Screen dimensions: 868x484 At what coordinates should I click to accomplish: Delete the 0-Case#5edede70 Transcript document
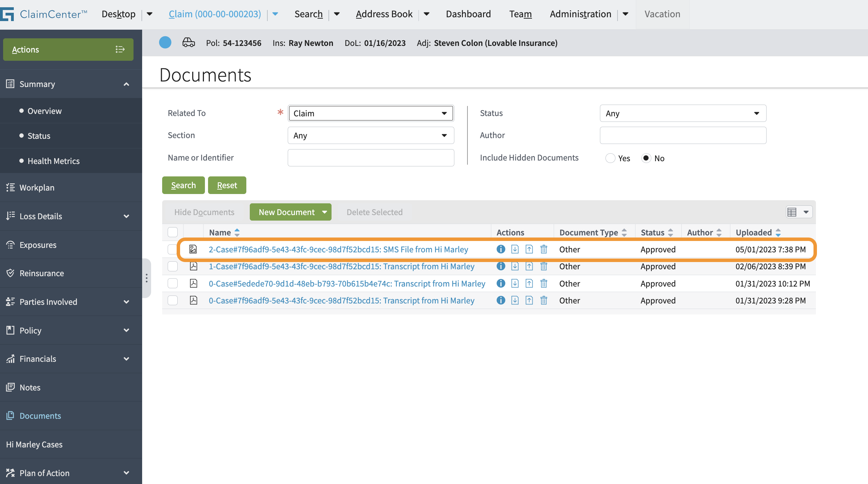(544, 283)
